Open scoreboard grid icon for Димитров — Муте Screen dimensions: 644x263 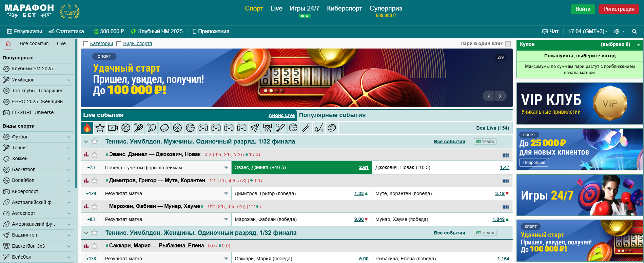click(506, 181)
